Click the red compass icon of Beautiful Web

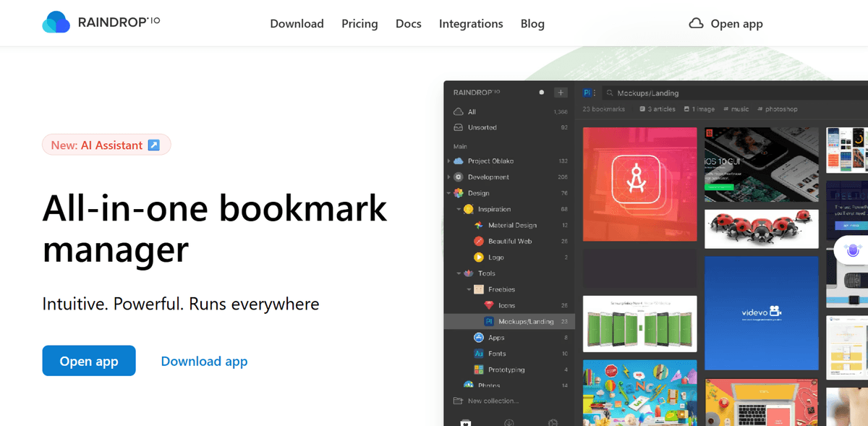coord(478,241)
